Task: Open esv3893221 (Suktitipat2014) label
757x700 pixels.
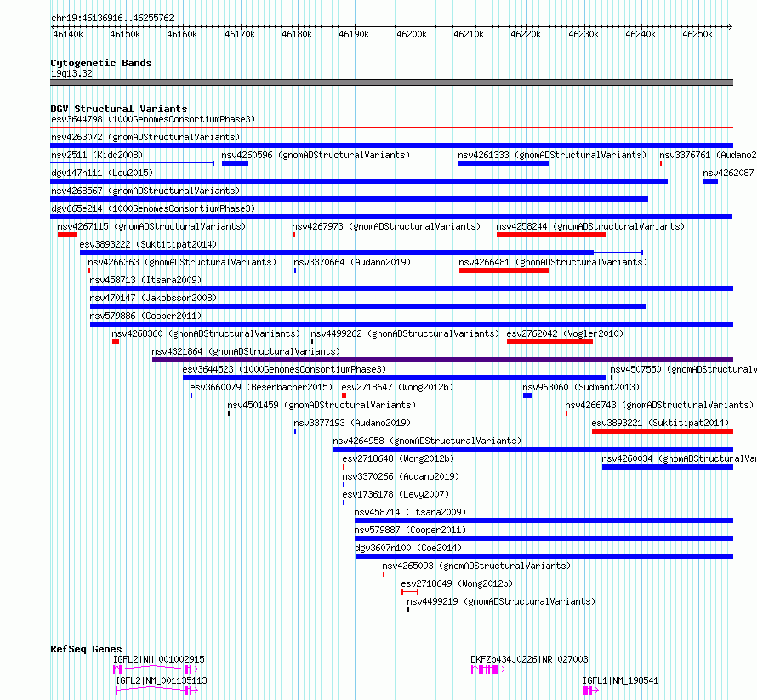Action: click(660, 423)
